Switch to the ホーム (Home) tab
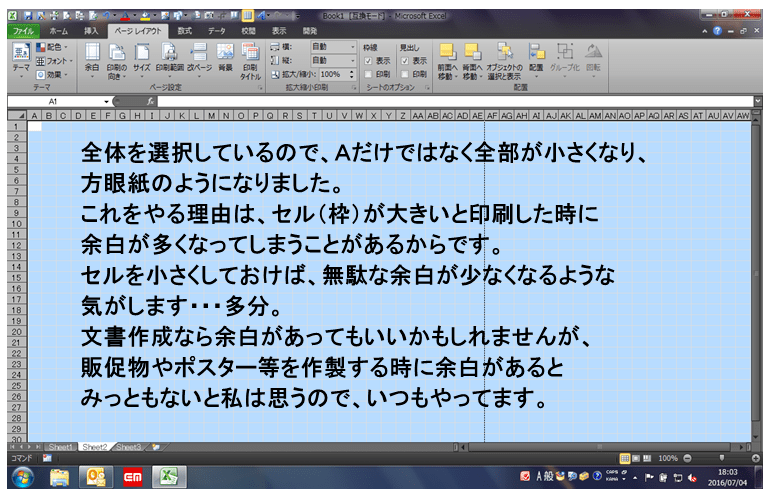772x496 pixels. [59, 31]
